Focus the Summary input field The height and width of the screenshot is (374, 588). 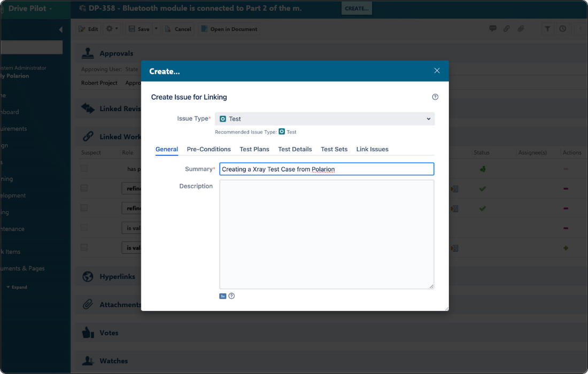(327, 169)
